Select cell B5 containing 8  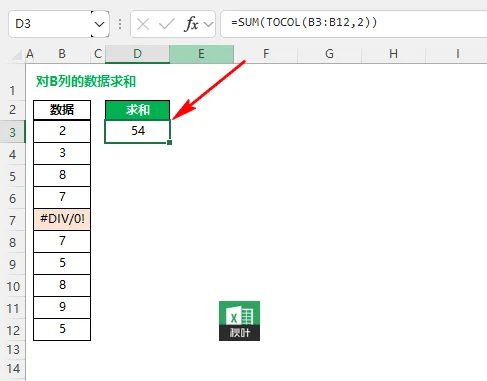(62, 175)
